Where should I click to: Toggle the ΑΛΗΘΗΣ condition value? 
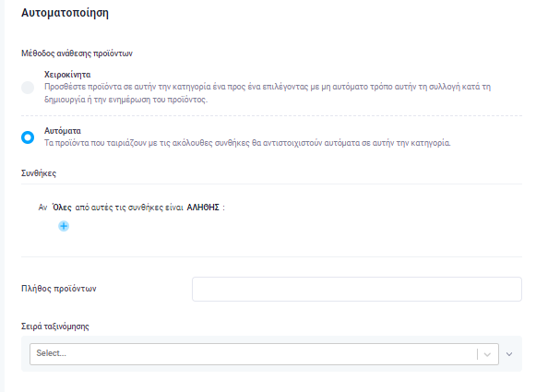203,208
